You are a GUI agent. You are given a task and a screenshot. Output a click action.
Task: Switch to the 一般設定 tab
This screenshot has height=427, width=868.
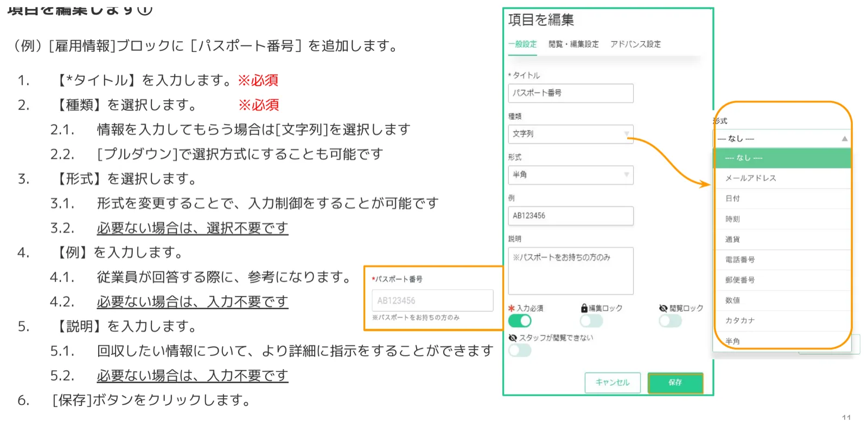point(522,44)
